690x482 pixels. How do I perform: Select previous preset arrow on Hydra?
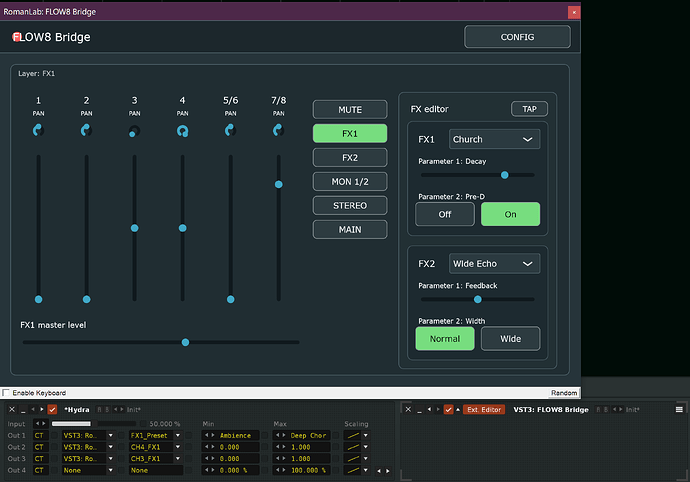tap(116, 409)
